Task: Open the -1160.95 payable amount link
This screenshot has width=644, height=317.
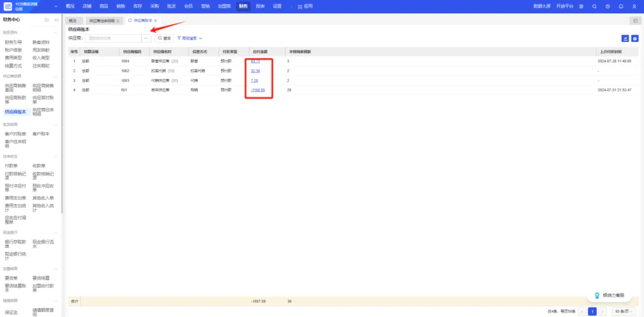Action: click(x=258, y=90)
